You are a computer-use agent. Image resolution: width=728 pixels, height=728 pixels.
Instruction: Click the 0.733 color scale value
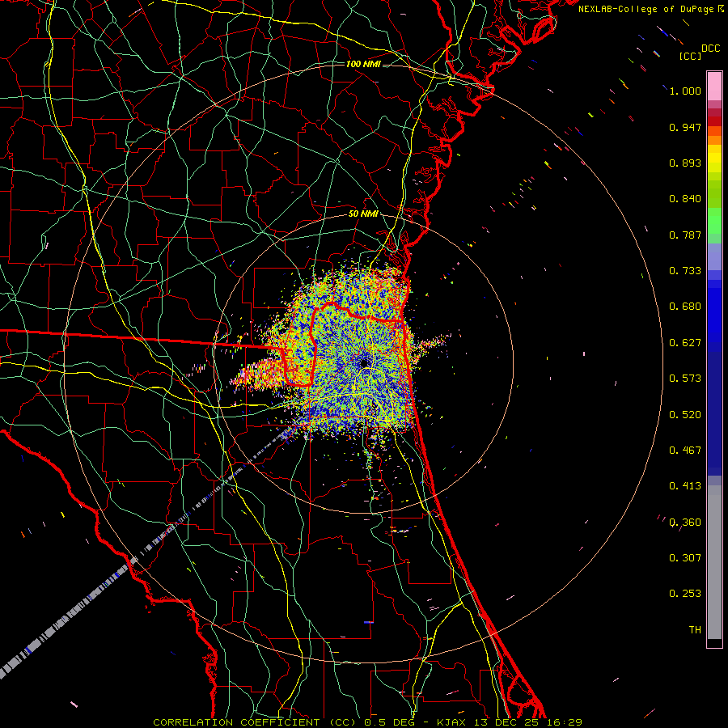[685, 271]
